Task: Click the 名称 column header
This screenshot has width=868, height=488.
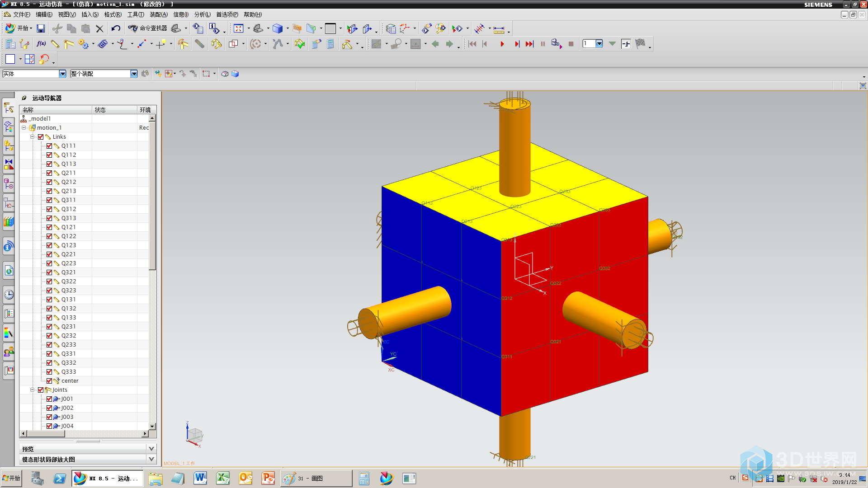Action: [56, 110]
